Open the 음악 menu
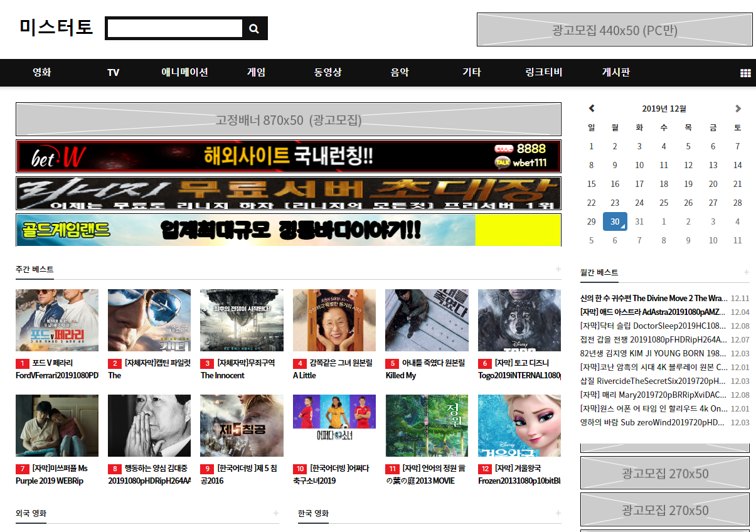This screenshot has width=756, height=532. [400, 72]
